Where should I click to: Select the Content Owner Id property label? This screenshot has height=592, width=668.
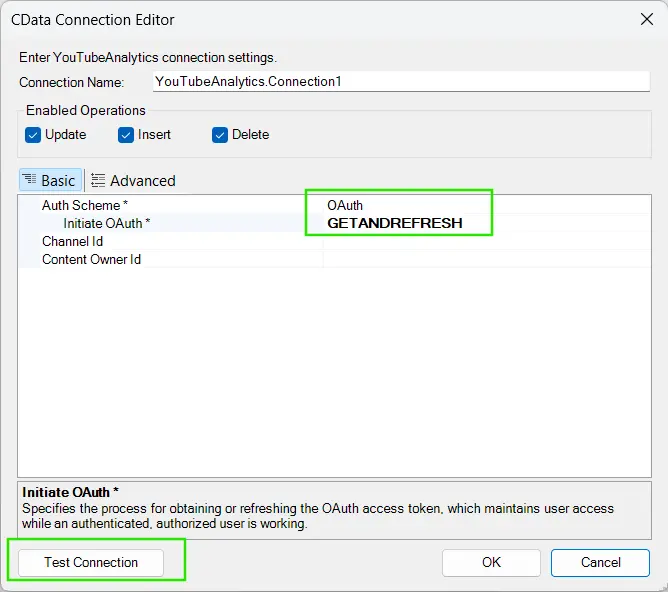pyautogui.click(x=91, y=259)
